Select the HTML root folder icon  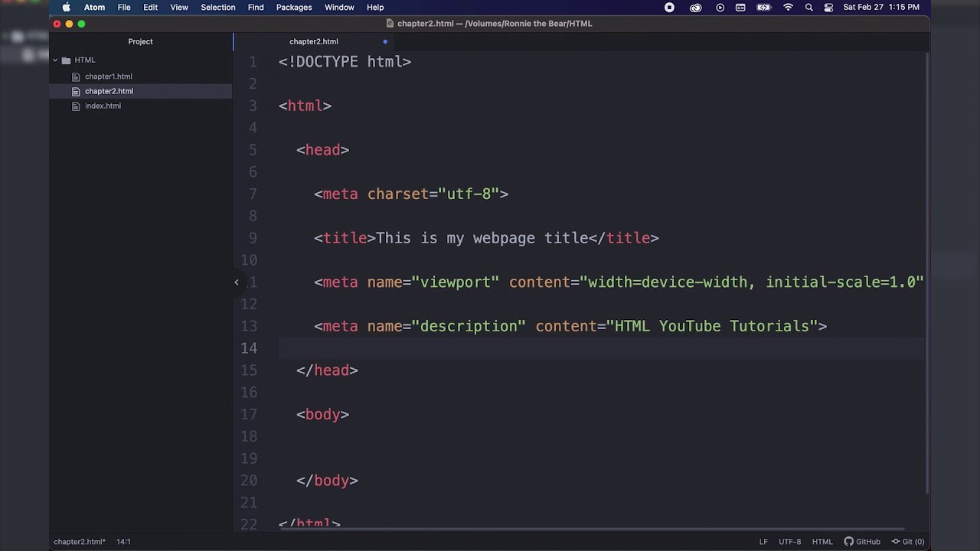tap(66, 60)
